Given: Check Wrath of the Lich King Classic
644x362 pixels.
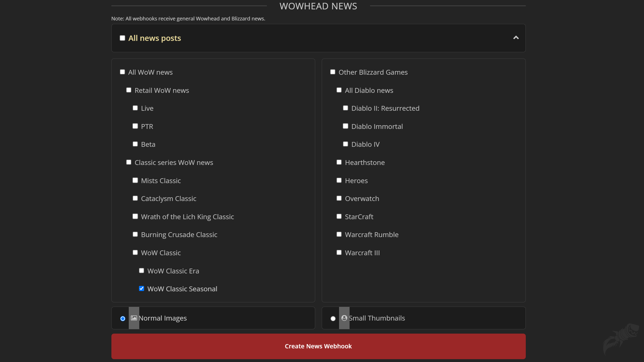Looking at the screenshot, I should tap(135, 216).
